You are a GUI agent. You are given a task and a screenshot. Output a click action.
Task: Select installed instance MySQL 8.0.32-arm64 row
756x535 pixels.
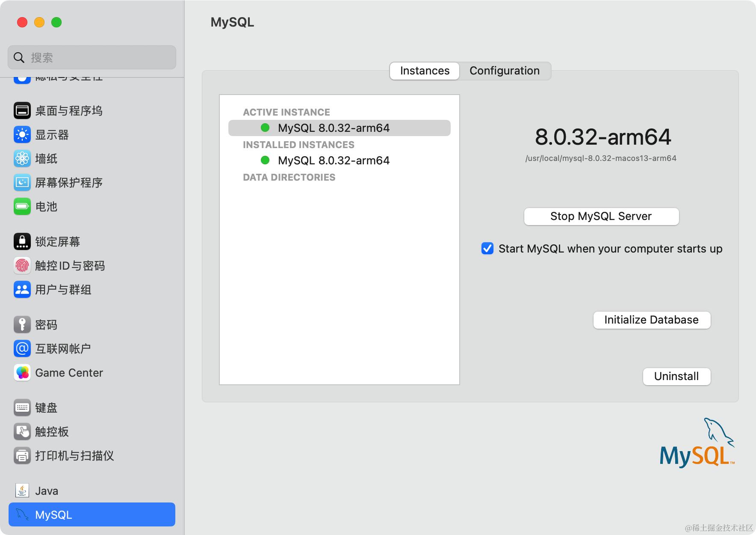(x=340, y=160)
